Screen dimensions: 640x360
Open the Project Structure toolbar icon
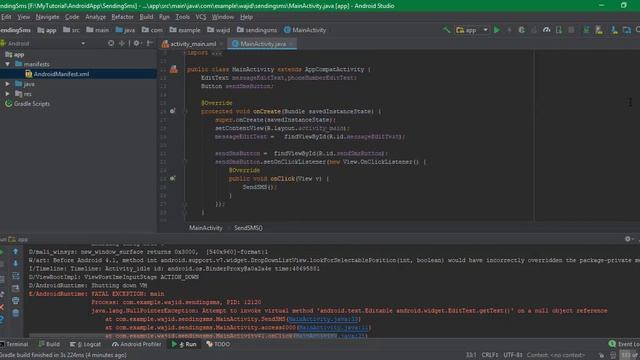click(627, 30)
